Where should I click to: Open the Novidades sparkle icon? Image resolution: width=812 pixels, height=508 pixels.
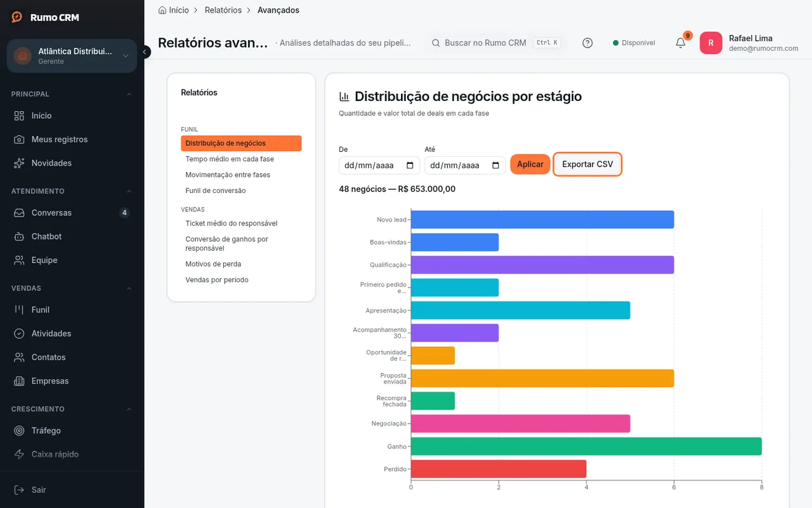[20, 163]
